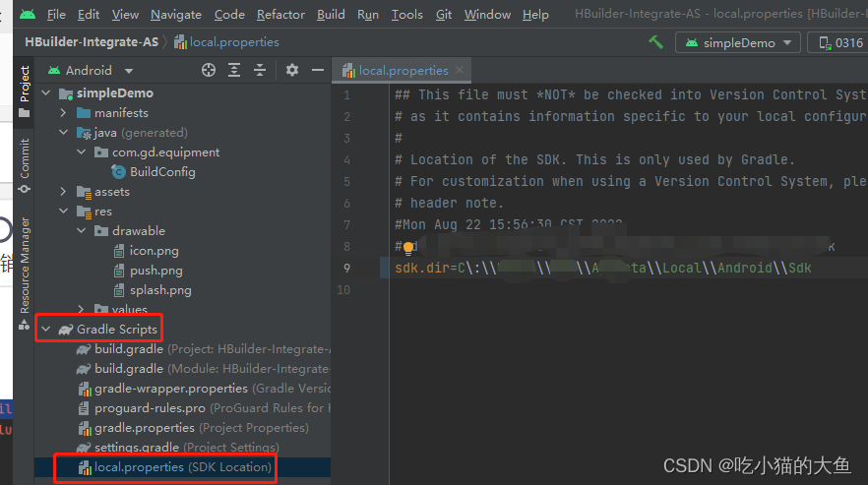Toggle the Commit tool window tab

click(x=25, y=166)
